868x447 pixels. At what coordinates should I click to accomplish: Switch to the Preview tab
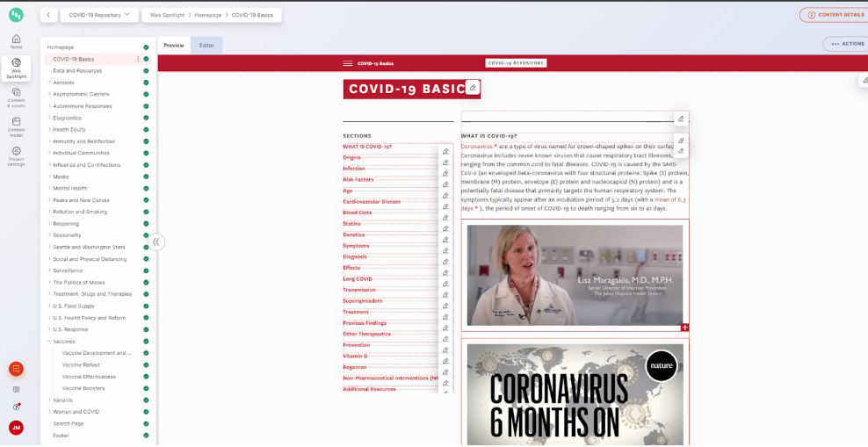tap(174, 46)
